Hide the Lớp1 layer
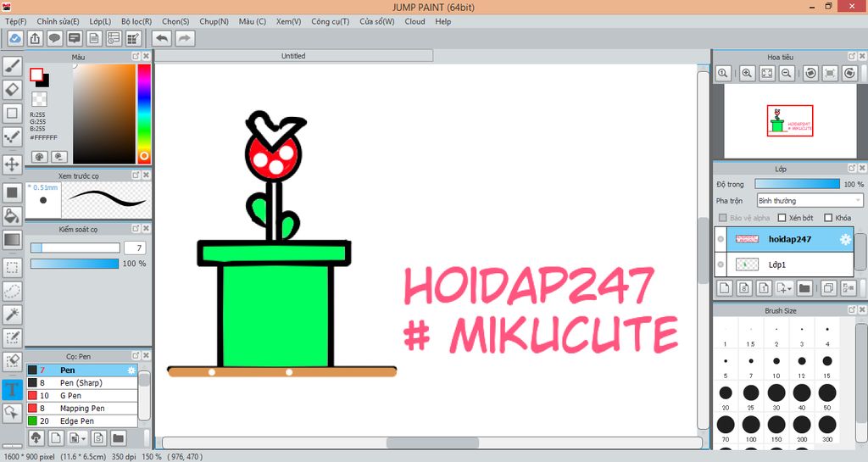The width and height of the screenshot is (868, 462). point(721,264)
